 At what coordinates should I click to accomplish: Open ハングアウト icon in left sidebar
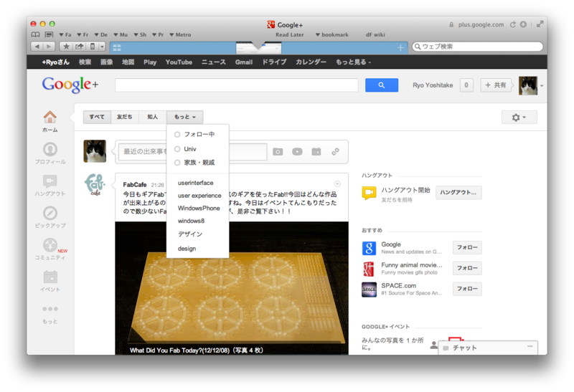click(50, 181)
